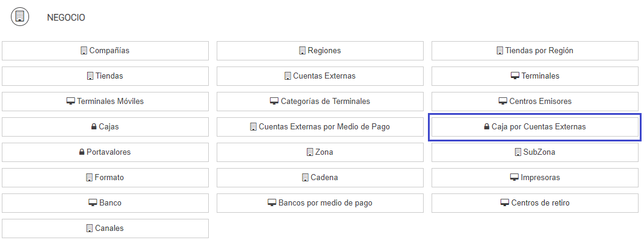Image resolution: width=644 pixels, height=243 pixels.
Task: Click the monitor icon beside Impresoras
Action: click(x=515, y=178)
